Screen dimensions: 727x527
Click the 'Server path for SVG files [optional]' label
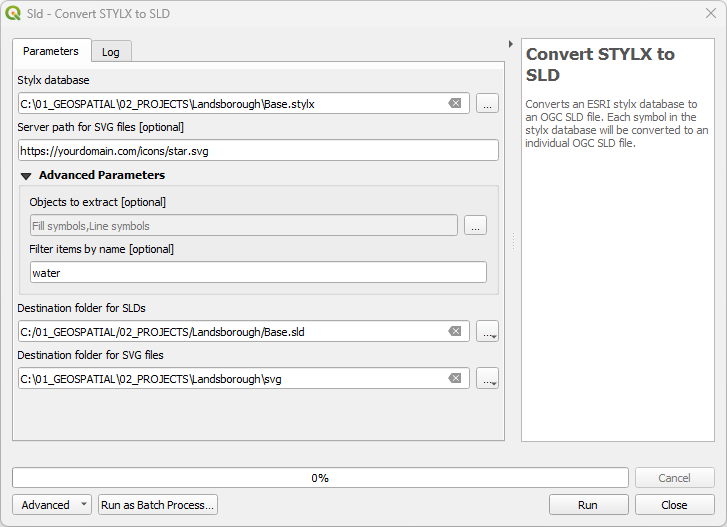click(101, 127)
